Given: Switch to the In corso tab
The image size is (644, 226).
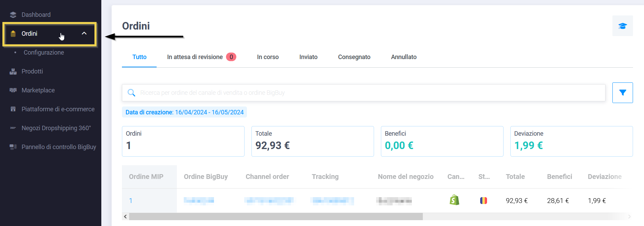Looking at the screenshot, I should [268, 57].
